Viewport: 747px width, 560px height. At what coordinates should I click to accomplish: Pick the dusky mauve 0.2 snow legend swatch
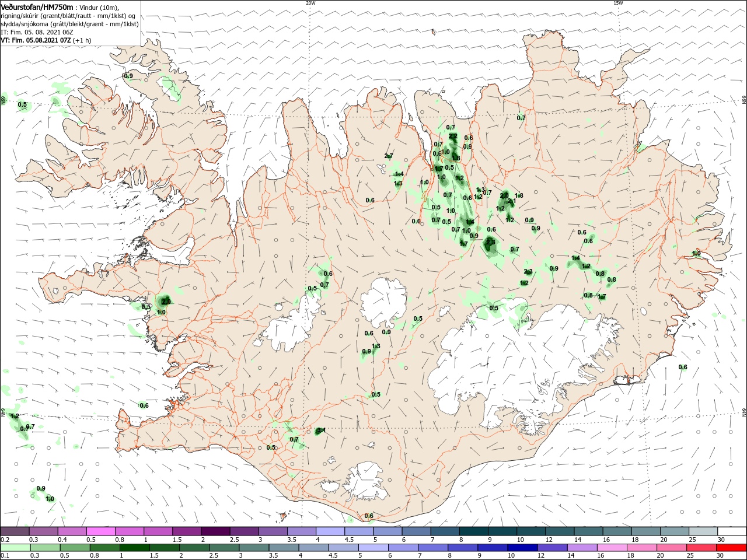15,531
